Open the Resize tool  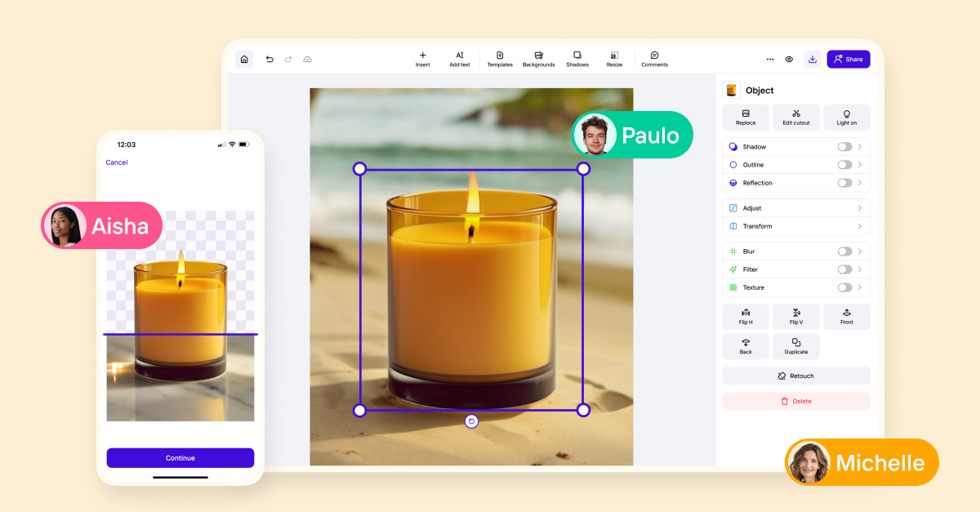pyautogui.click(x=614, y=58)
